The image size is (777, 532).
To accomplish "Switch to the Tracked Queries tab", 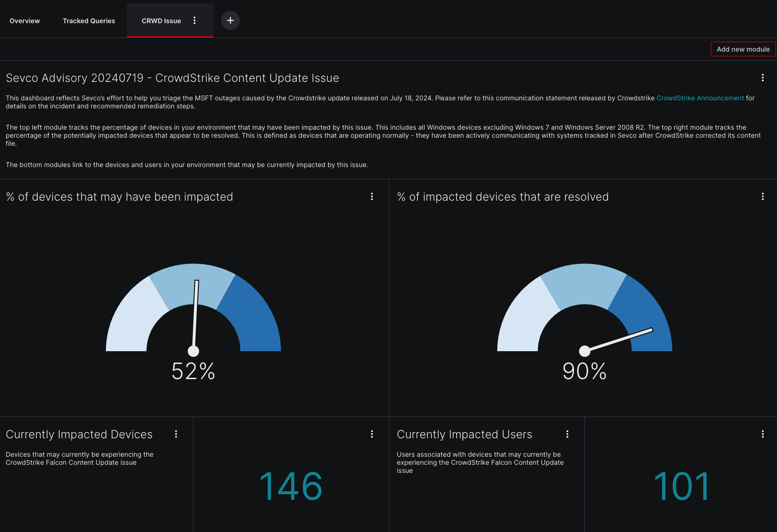I will point(88,20).
